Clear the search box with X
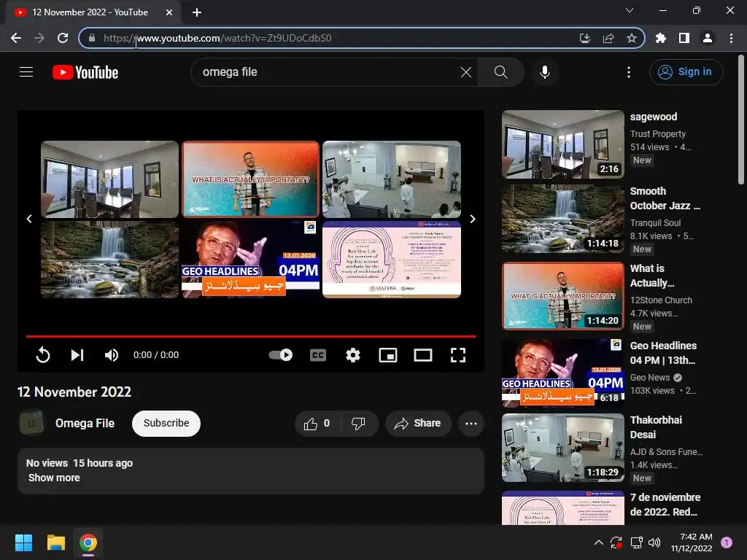 [466, 72]
